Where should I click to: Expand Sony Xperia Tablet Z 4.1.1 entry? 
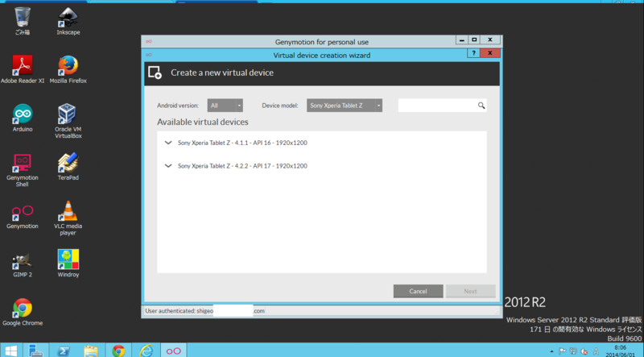[x=168, y=143]
